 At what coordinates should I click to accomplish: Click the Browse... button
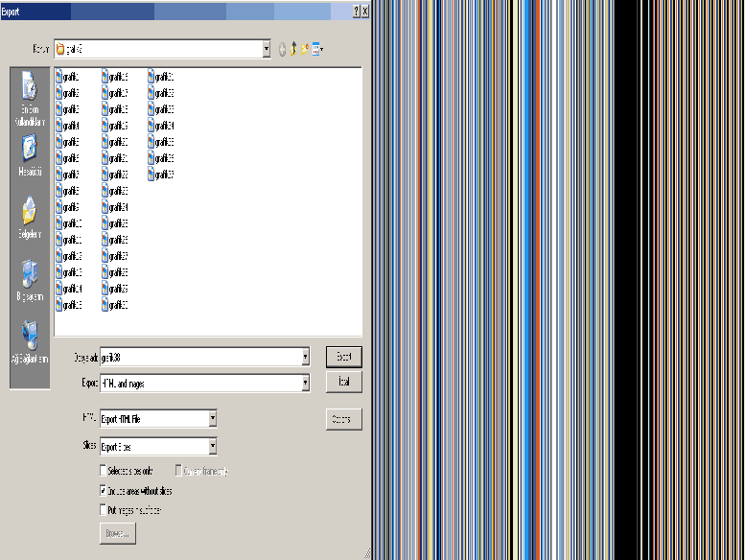118,533
